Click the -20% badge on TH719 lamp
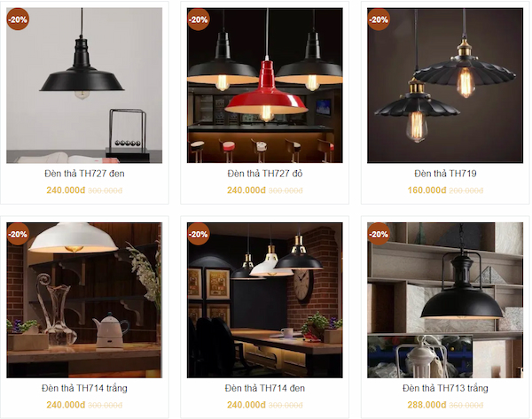532x419 pixels. tap(379, 19)
